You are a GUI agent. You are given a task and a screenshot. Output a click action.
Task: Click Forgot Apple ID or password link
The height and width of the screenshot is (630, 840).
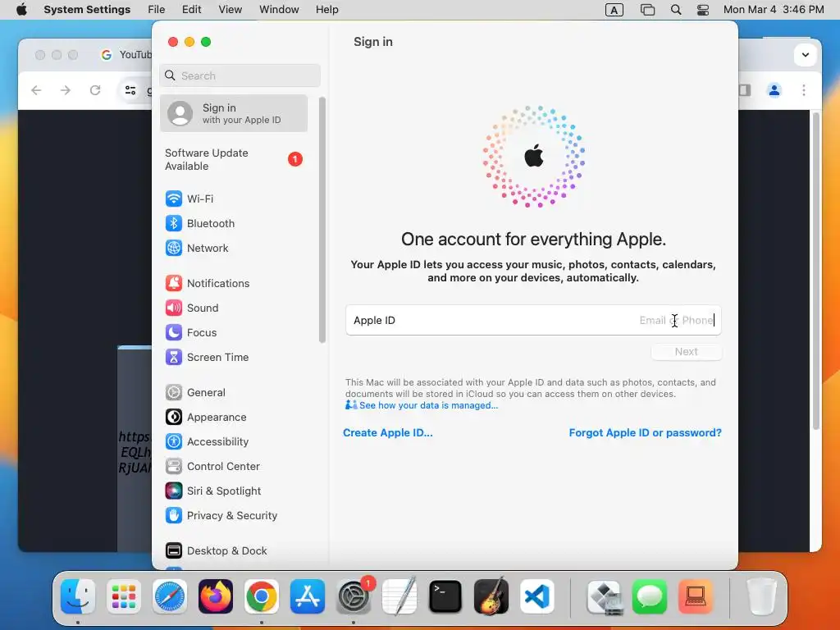(645, 433)
